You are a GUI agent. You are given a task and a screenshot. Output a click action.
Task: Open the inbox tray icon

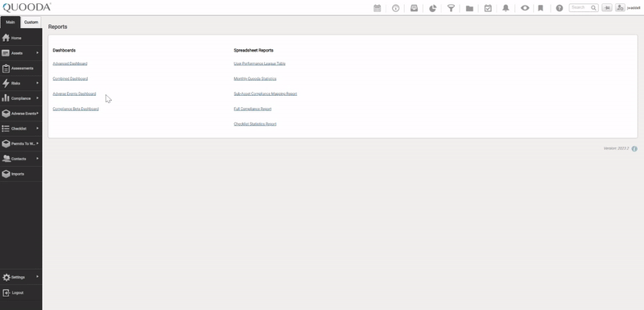click(x=414, y=8)
